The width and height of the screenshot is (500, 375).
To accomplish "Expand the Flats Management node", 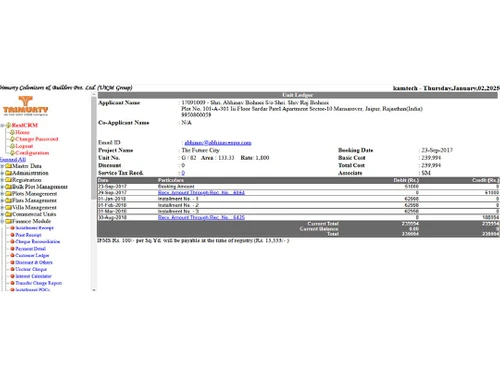I will (x=2, y=200).
